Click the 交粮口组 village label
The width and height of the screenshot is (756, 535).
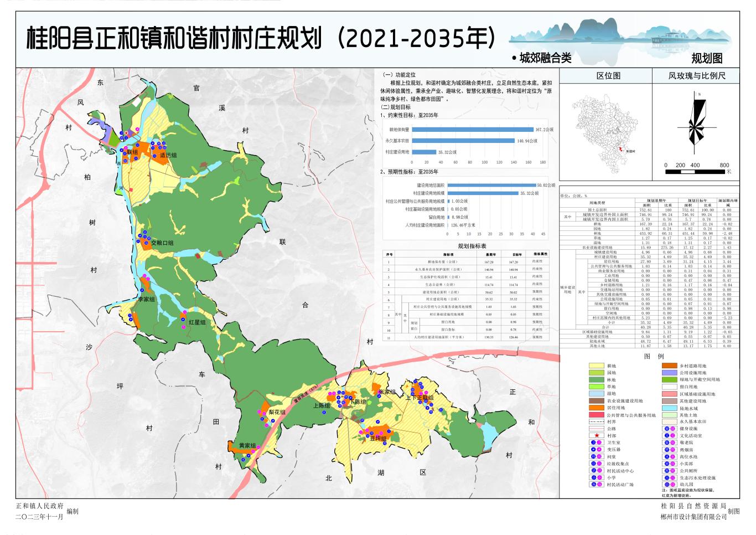(x=162, y=243)
